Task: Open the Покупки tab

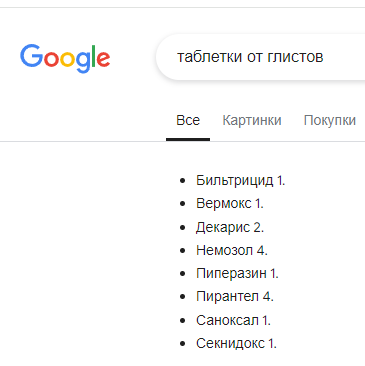Action: (330, 120)
